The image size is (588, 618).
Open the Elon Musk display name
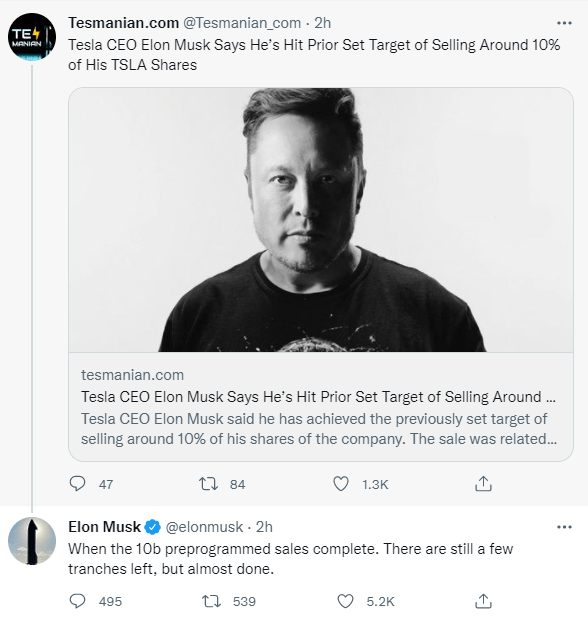pyautogui.click(x=104, y=527)
